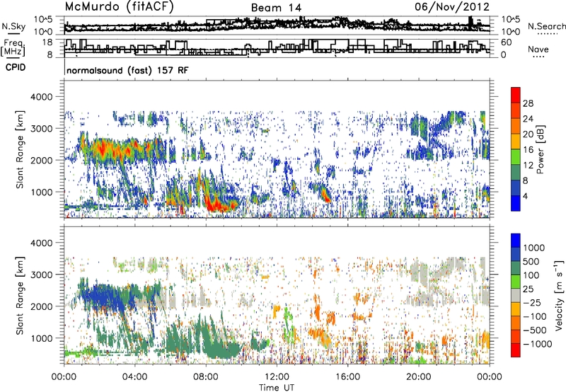Click the -500 velocity tick
This screenshot has width=566, height=392.
pyautogui.click(x=535, y=330)
